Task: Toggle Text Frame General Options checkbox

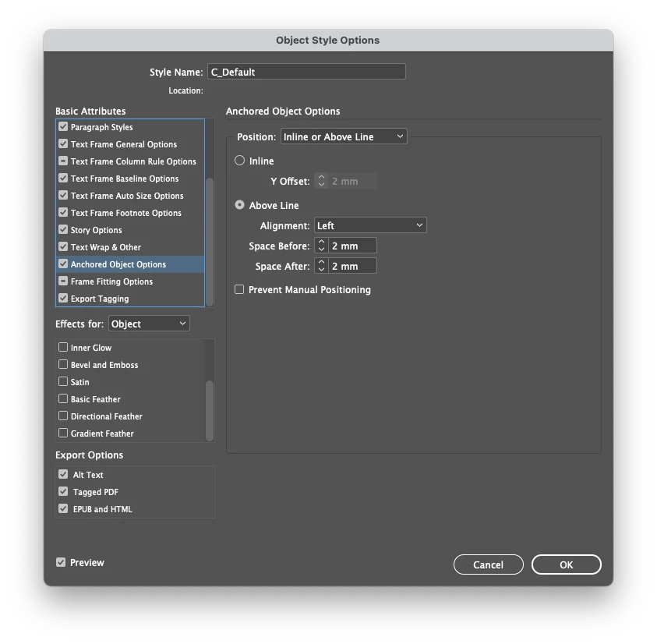Action: 63,143
